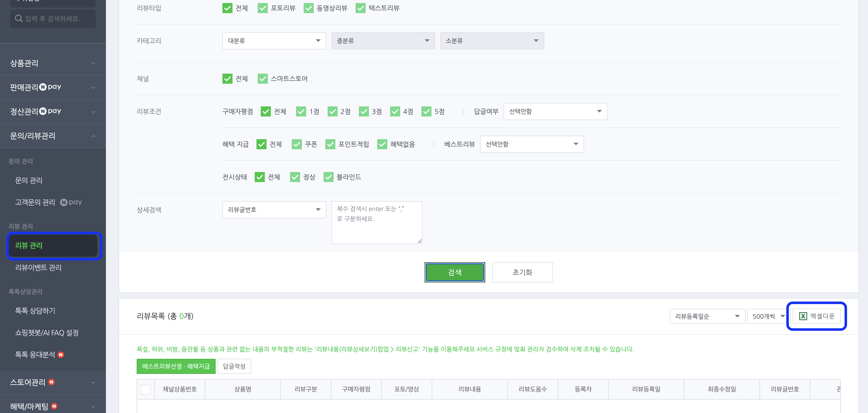
Task: Open 리뷰이벤트 관리 in the sidebar
Action: coord(38,268)
